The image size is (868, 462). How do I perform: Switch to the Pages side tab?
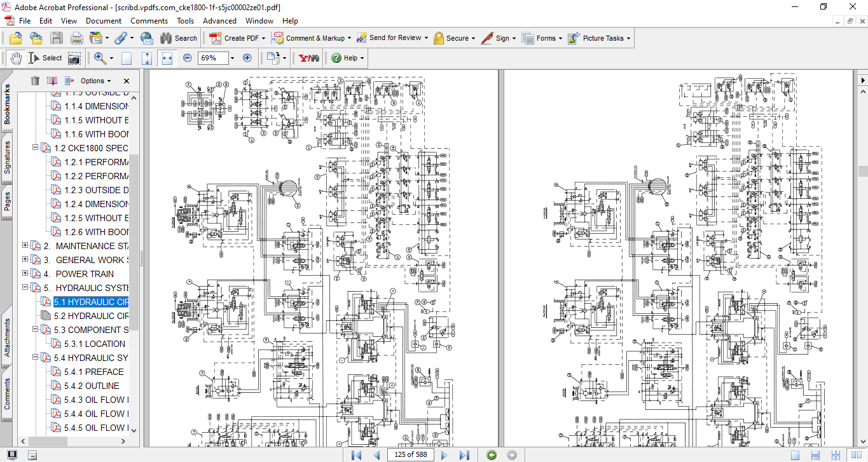pos(7,201)
